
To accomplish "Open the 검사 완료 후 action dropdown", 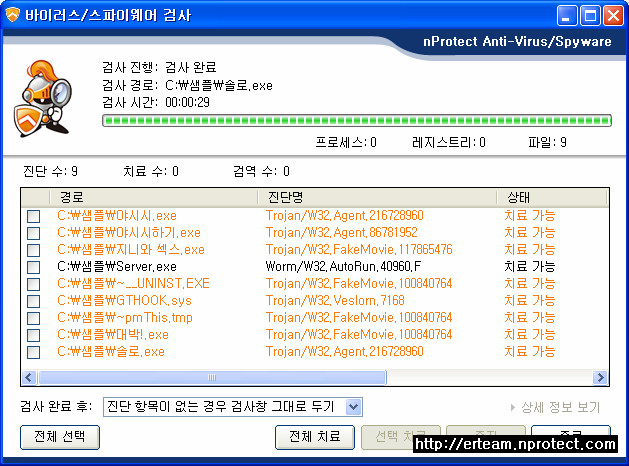I will pyautogui.click(x=353, y=407).
